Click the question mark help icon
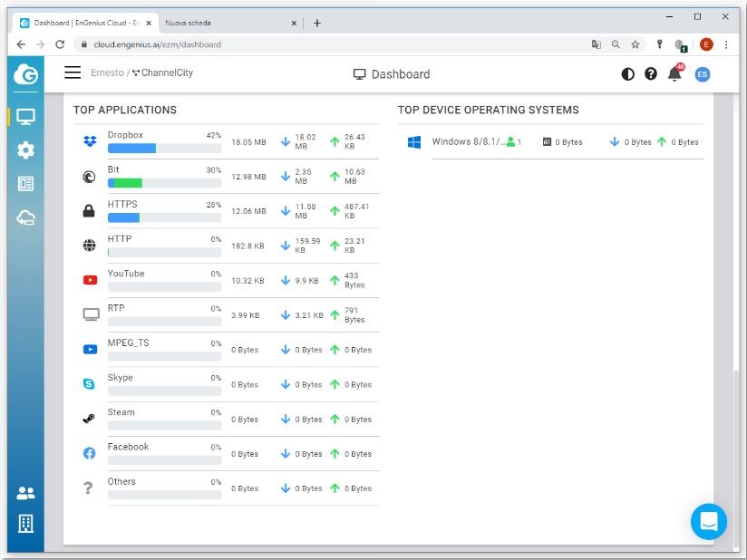Screen dimensions: 747x560 pos(651,74)
